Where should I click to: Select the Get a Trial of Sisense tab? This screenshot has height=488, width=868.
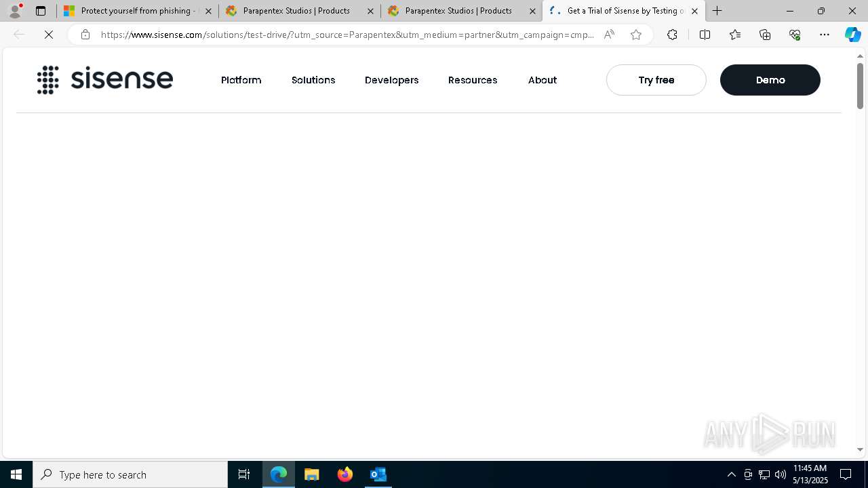click(x=623, y=11)
